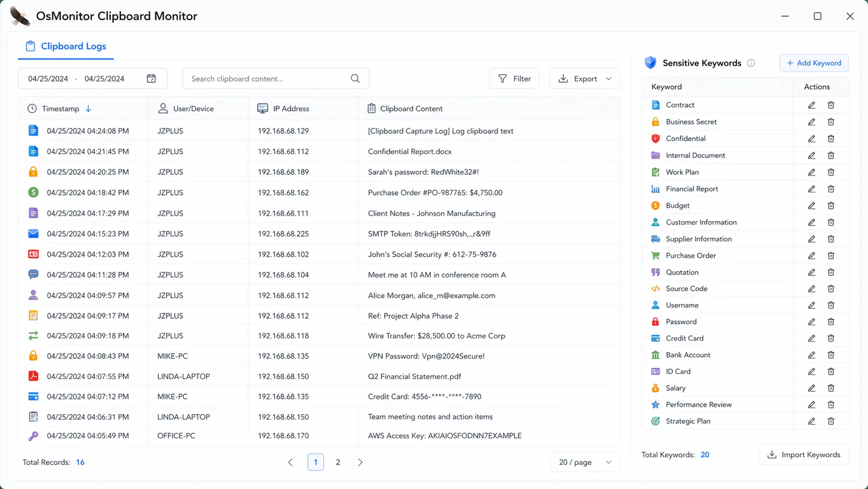
Task: Go to the next page arrow
Action: pyautogui.click(x=360, y=462)
